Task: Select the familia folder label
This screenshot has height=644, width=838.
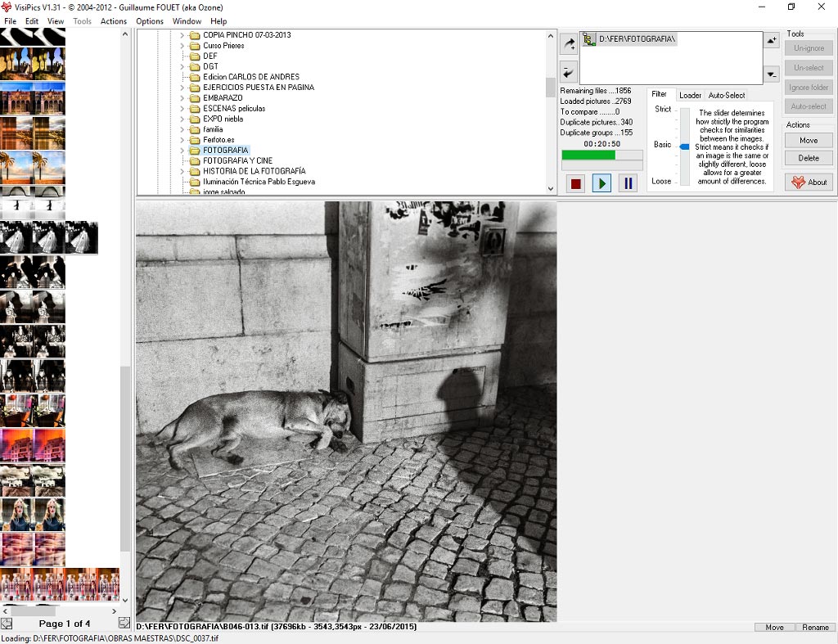Action: point(213,129)
